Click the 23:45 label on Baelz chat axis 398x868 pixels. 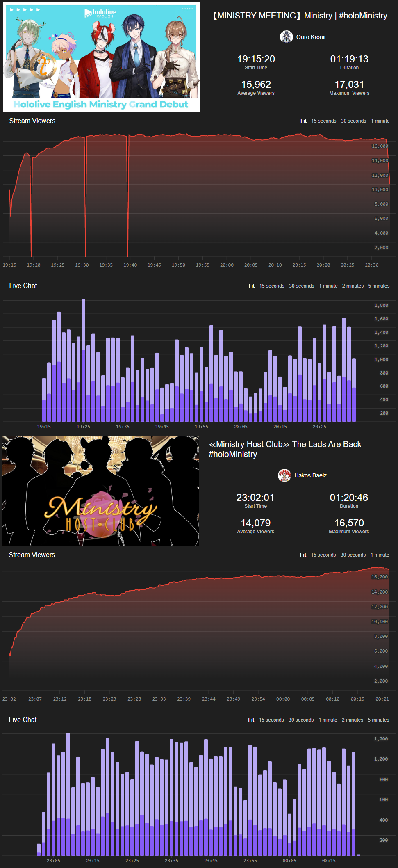point(211,861)
